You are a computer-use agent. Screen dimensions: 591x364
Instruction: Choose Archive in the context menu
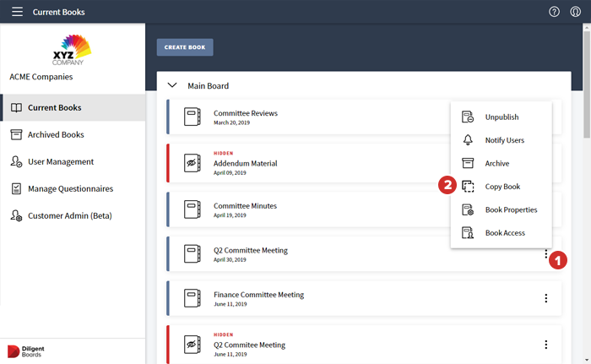click(x=496, y=163)
